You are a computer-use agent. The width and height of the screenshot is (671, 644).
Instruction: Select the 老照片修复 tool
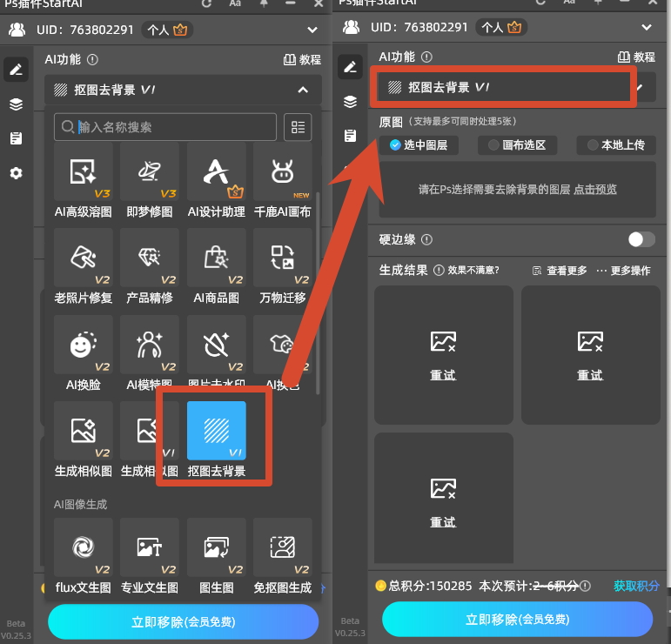(83, 258)
